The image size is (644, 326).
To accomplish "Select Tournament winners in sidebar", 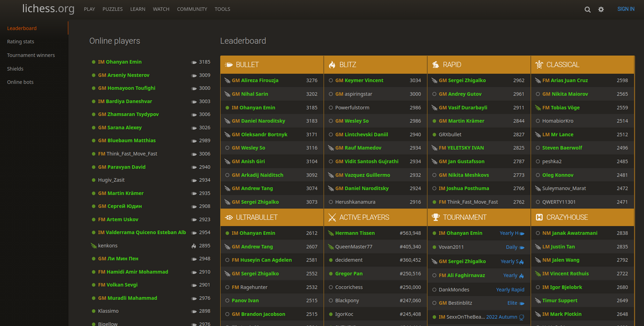I will (x=31, y=55).
